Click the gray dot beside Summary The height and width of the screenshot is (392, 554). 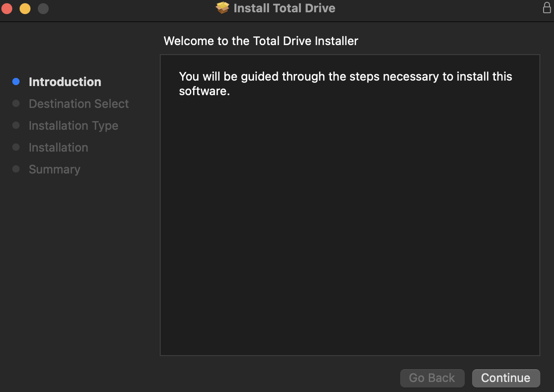click(x=16, y=169)
